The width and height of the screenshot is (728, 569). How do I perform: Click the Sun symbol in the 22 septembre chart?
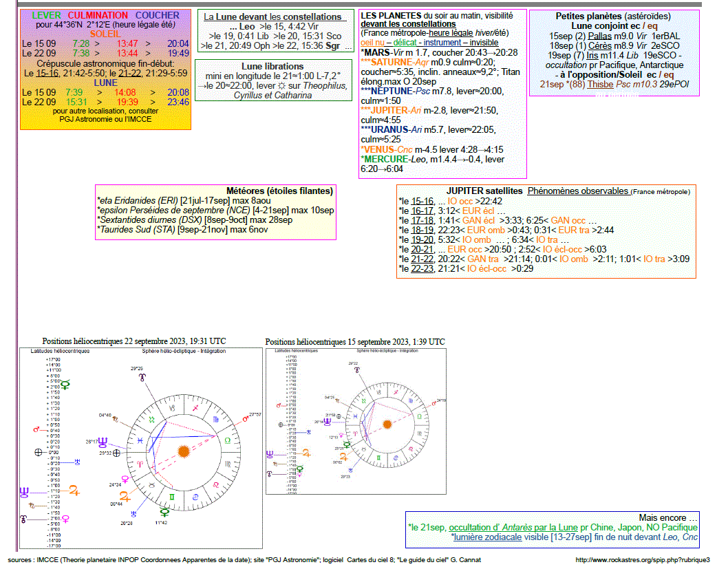(x=184, y=451)
